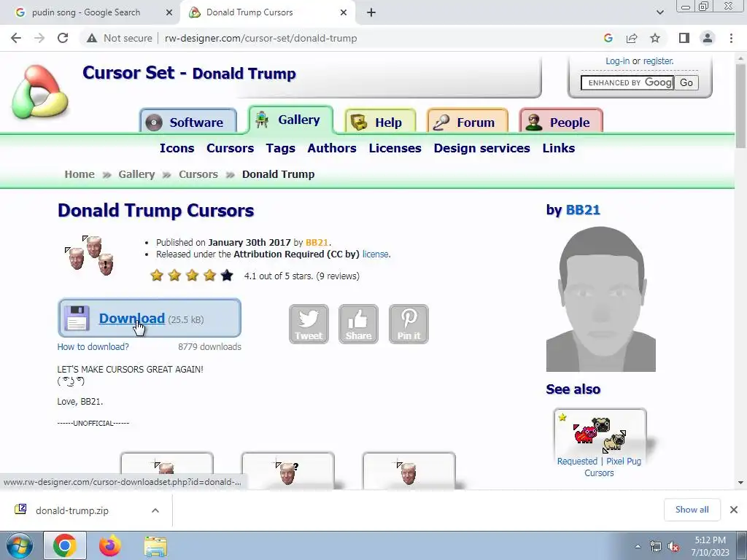Click the Not secure warning icon
The width and height of the screenshot is (747, 560).
[x=92, y=38]
